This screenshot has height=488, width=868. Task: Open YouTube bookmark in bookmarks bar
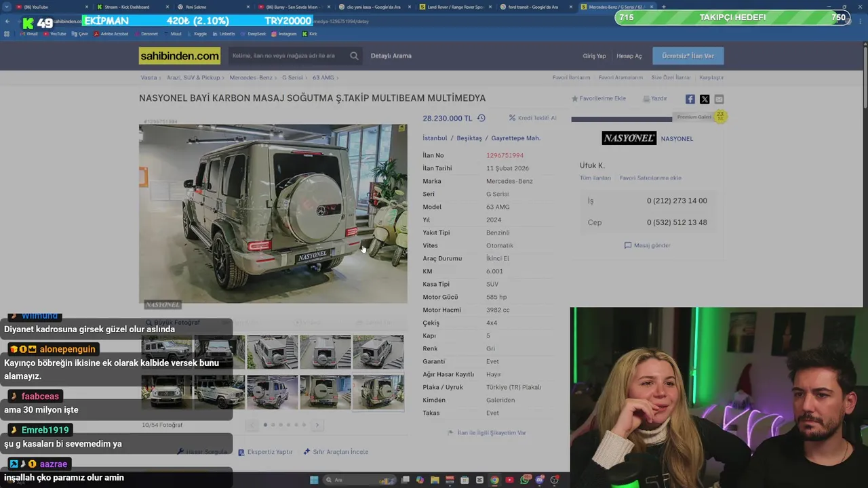click(x=56, y=34)
